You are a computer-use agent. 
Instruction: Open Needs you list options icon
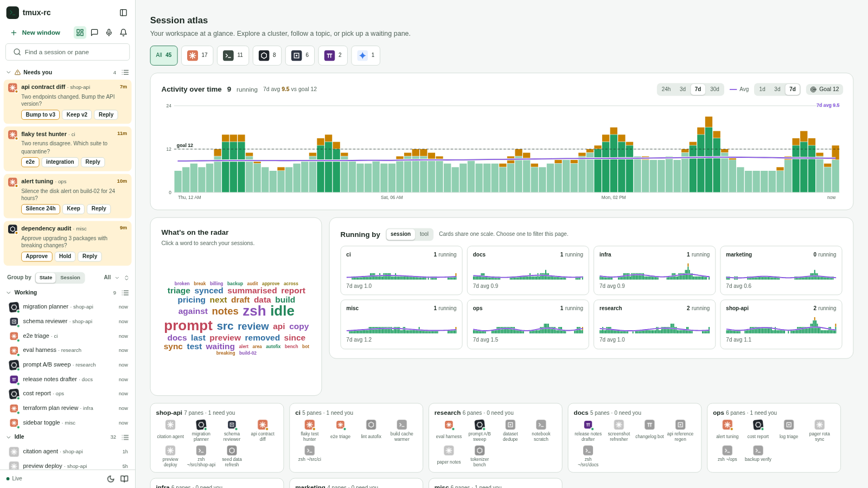click(125, 72)
